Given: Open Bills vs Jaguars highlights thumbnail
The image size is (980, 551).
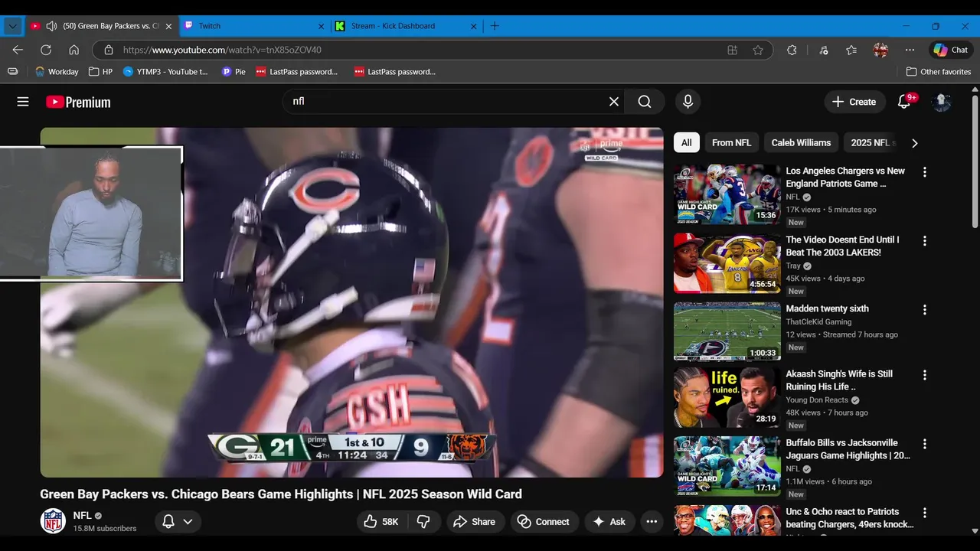Looking at the screenshot, I should tap(727, 466).
